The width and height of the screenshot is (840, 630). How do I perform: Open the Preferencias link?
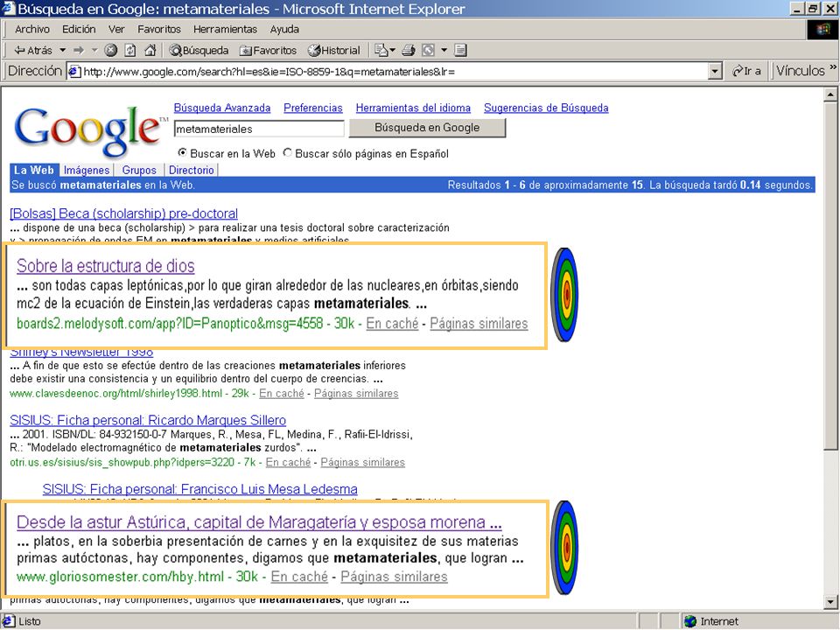click(313, 108)
